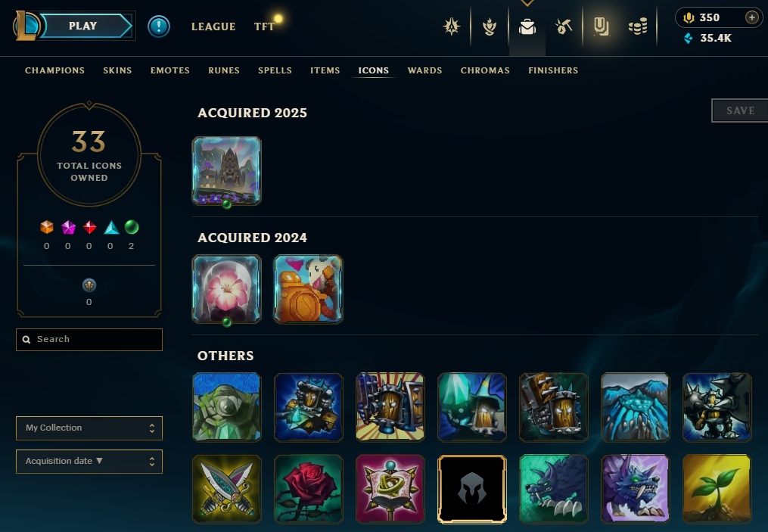
Task: Open the My Collection dropdown
Action: 89,428
